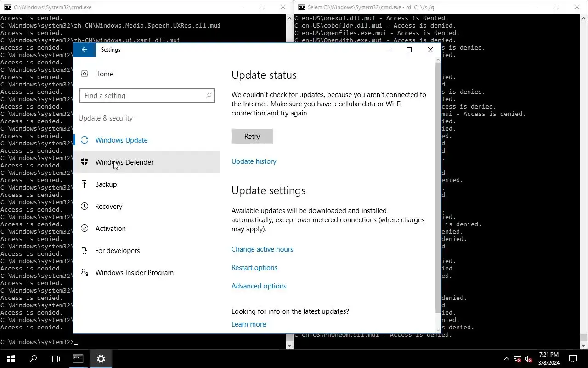588x368 pixels.
Task: Click the Settings back arrow button
Action: [x=85, y=50]
